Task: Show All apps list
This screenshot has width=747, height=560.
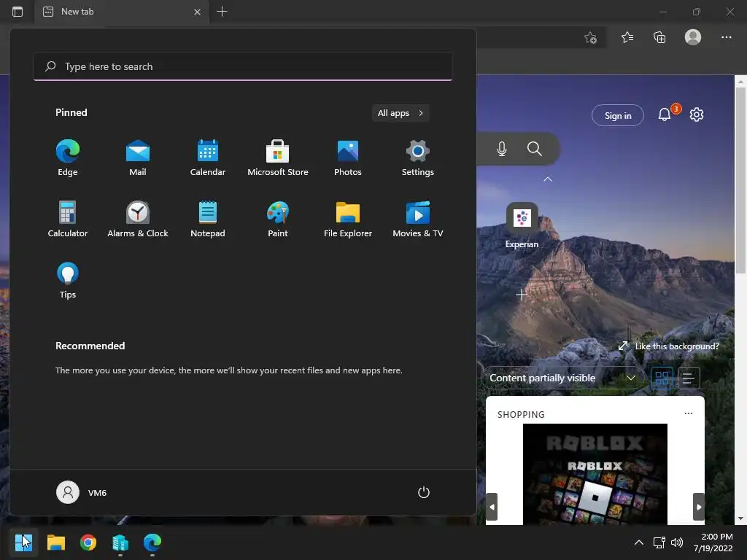Action: pos(400,113)
